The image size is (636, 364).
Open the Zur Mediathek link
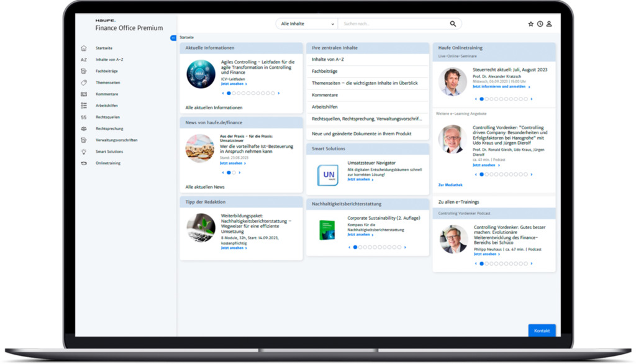pos(450,185)
